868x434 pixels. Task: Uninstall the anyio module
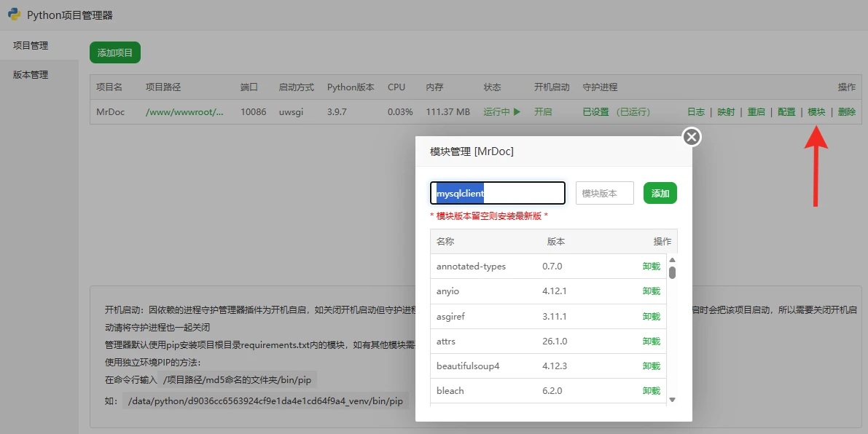click(x=651, y=291)
